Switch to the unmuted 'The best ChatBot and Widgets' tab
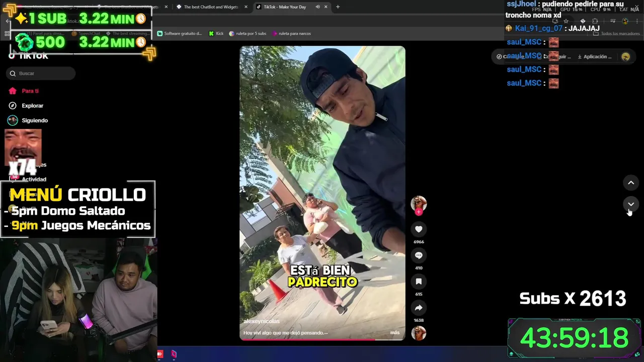Viewport: 644px width, 362px height. tap(211, 7)
